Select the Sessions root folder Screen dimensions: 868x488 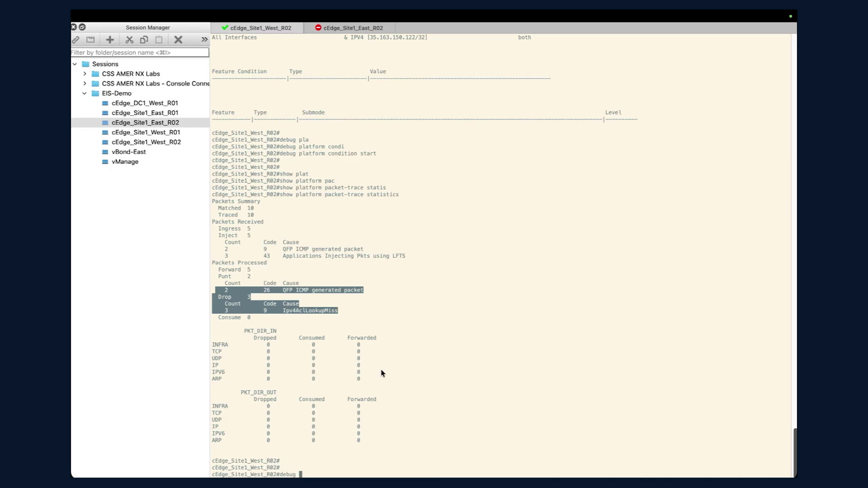click(105, 64)
